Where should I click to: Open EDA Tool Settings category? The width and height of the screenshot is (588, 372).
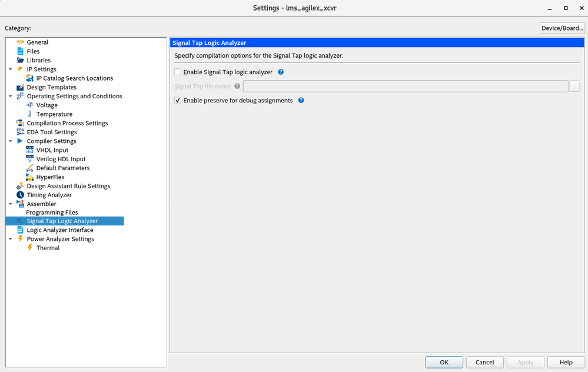[52, 132]
